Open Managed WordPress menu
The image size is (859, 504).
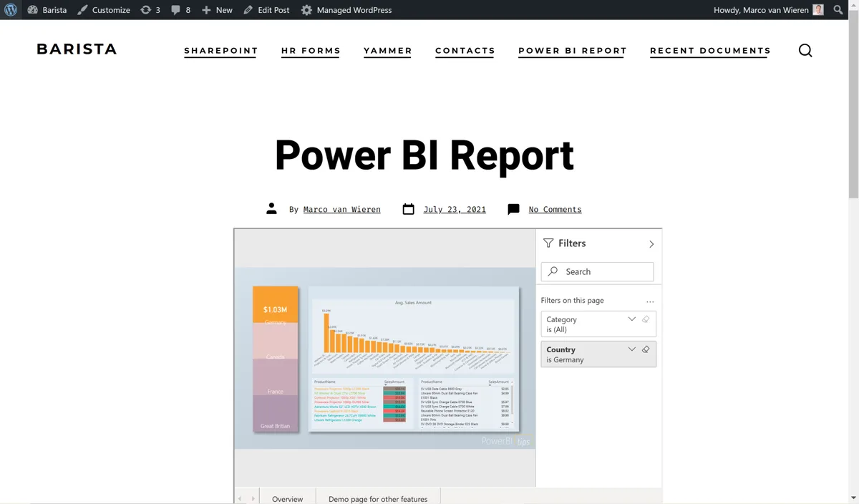(x=346, y=10)
